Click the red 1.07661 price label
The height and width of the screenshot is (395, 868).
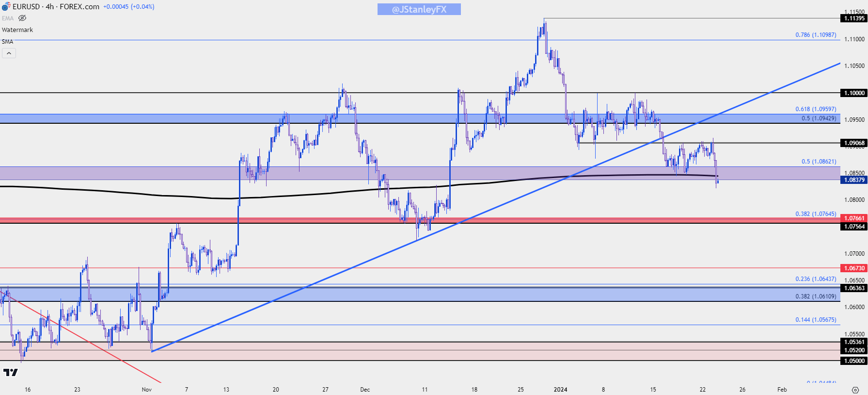854,218
